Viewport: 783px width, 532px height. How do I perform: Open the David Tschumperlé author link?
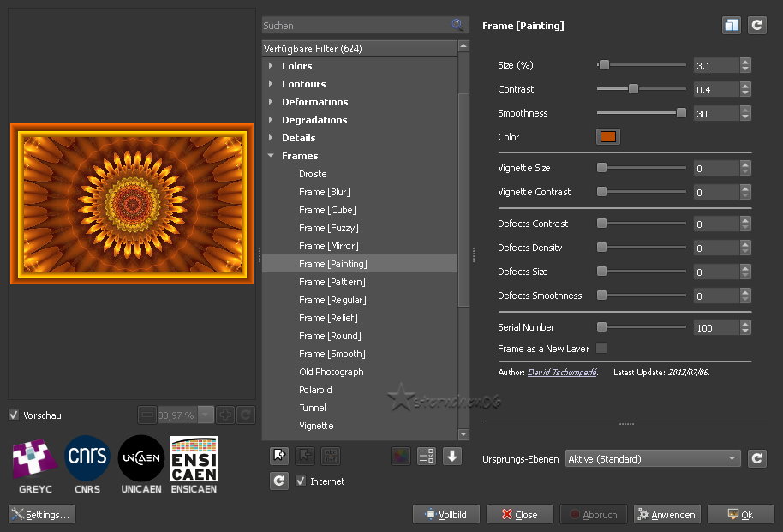point(561,373)
